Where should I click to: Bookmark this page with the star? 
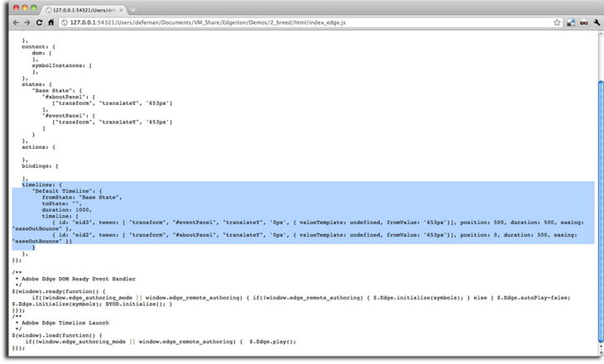(x=555, y=22)
